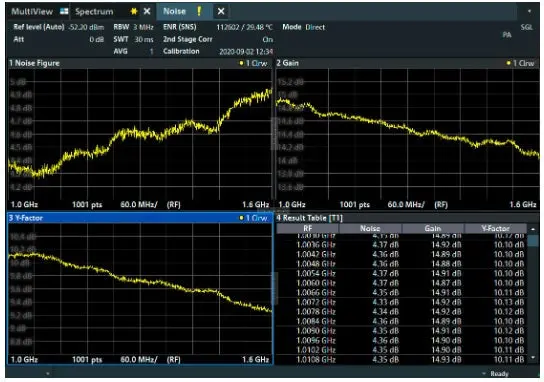Close the Noise tab
Screen dimensions: 544x382
[221, 11]
